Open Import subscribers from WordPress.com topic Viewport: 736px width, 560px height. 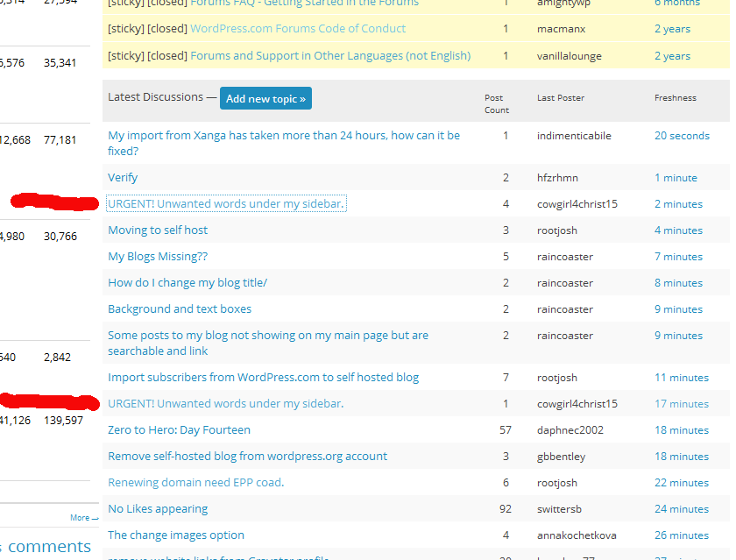click(263, 378)
